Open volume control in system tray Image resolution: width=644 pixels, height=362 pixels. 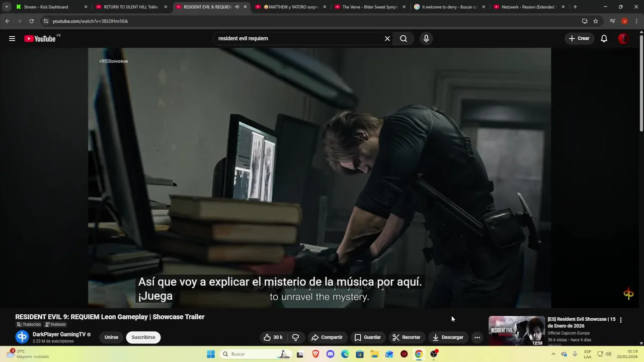(608, 354)
